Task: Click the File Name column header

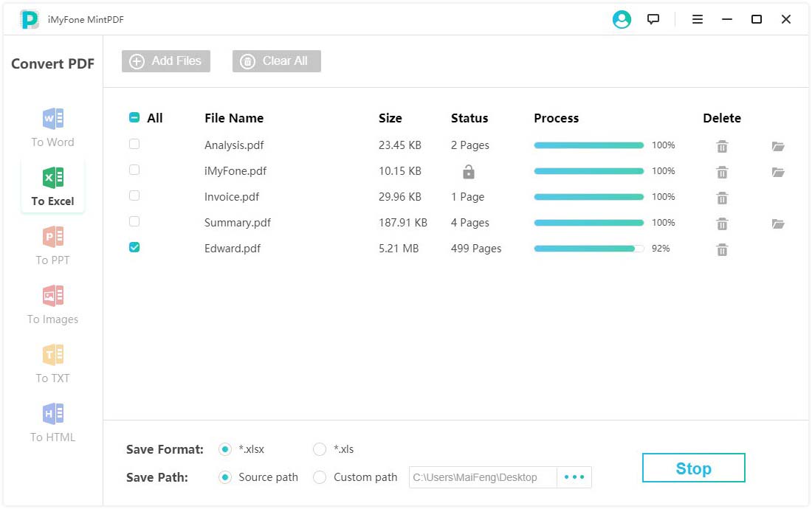Action: (x=234, y=119)
